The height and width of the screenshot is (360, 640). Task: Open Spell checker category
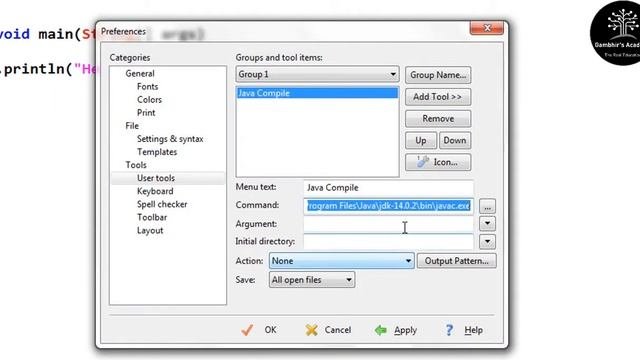162,204
